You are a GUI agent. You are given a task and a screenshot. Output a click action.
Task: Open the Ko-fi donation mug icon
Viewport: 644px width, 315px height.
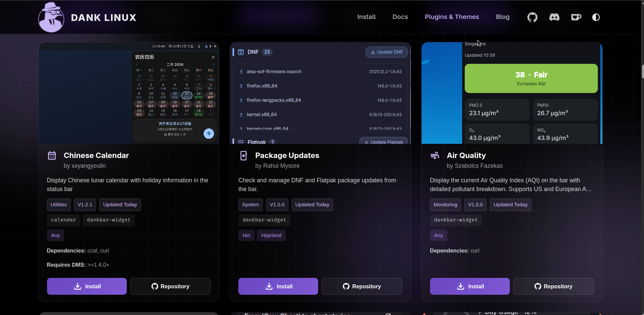576,17
